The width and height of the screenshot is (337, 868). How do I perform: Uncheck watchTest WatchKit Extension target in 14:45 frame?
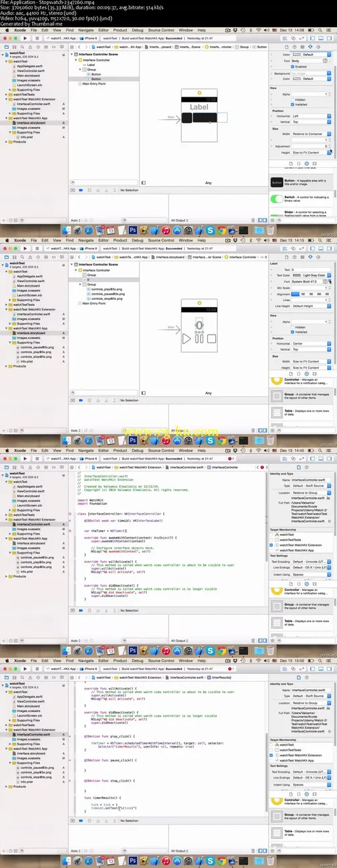coord(272,545)
